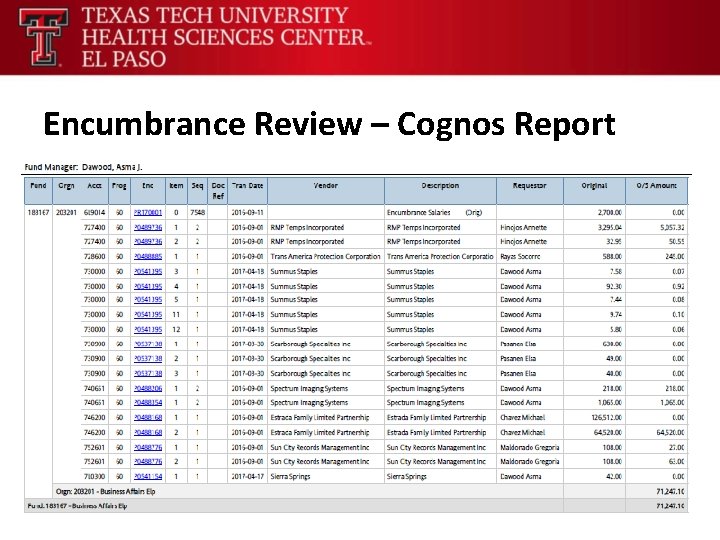Select original amount 1,065.00

coord(610,403)
